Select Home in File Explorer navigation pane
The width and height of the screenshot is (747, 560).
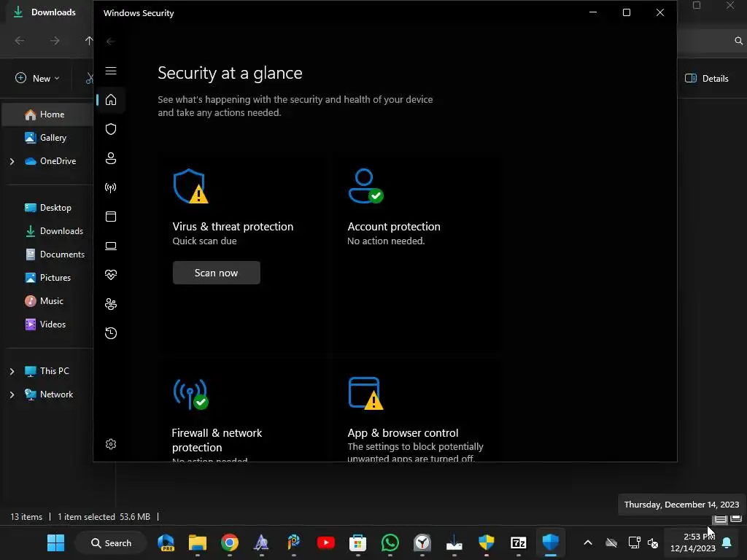point(47,114)
